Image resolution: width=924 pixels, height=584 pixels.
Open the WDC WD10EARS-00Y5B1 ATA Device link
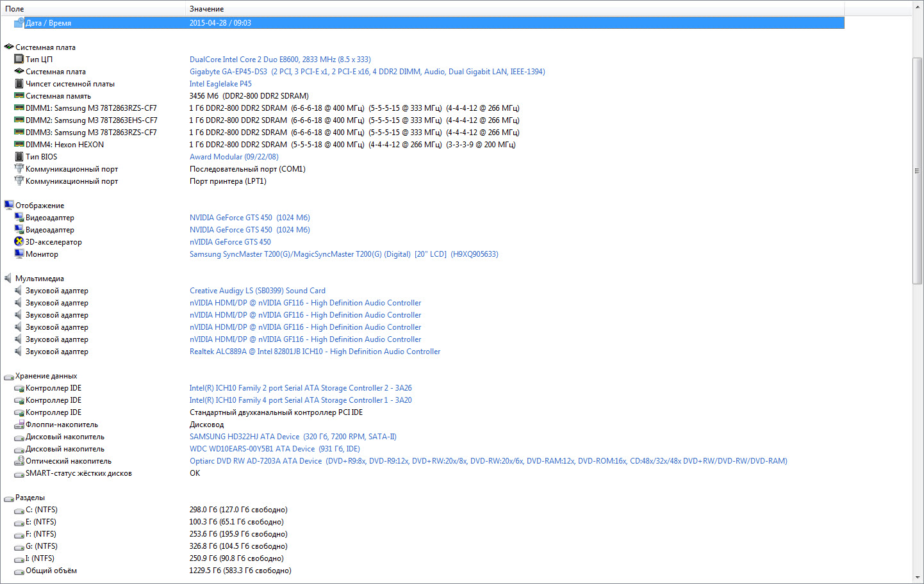[x=275, y=449]
